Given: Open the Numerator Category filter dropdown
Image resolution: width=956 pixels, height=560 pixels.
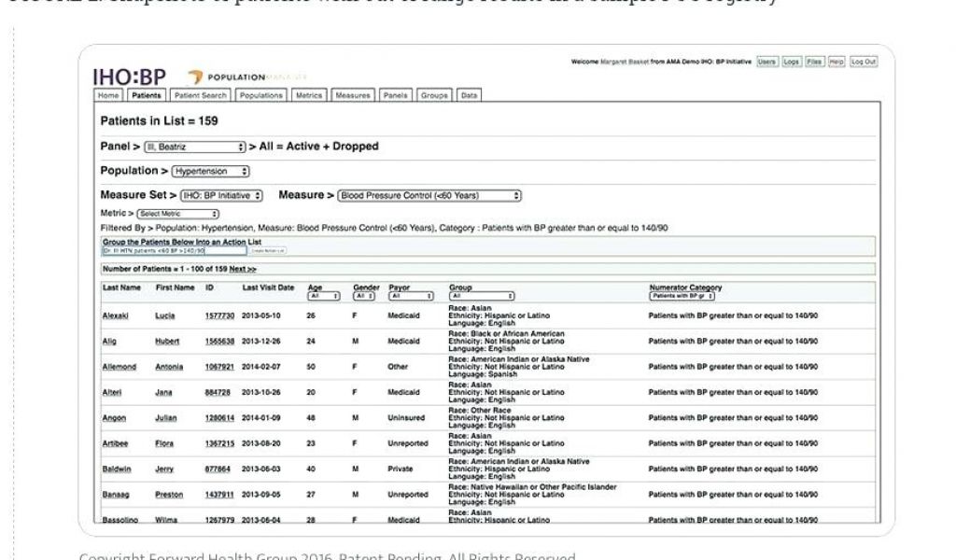Looking at the screenshot, I should click(682, 296).
